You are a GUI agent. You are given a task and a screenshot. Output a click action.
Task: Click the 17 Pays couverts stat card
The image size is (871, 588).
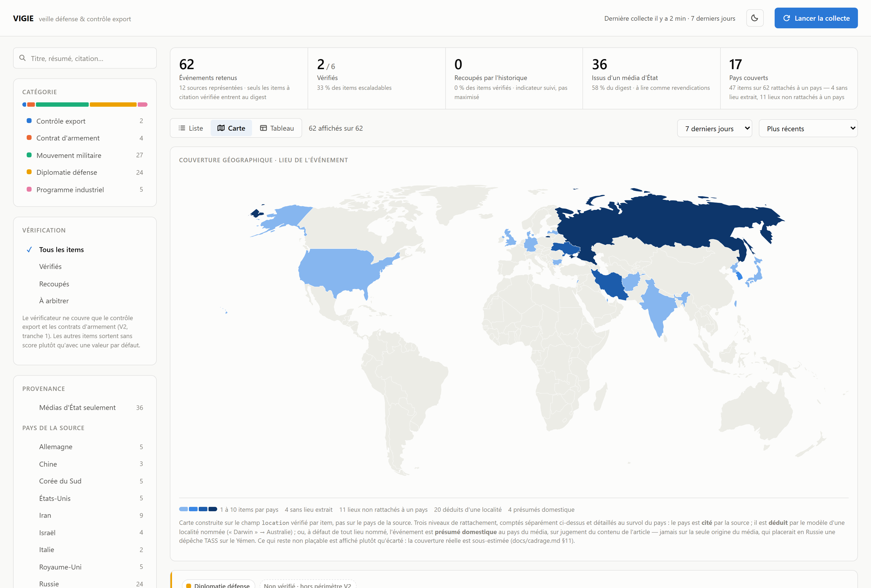click(x=789, y=78)
